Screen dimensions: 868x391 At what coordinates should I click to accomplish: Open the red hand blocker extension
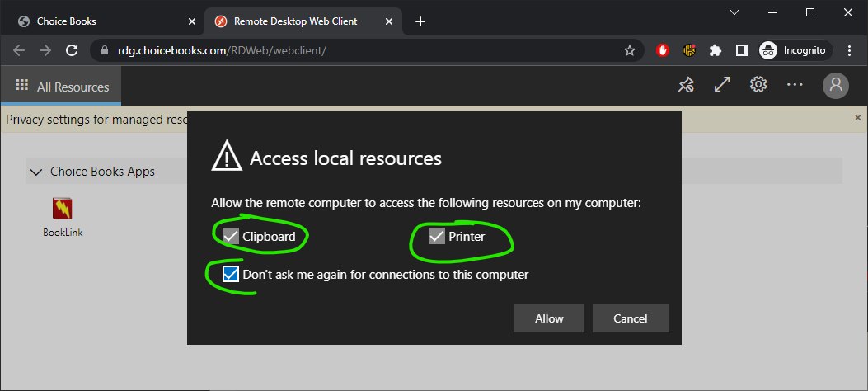tap(663, 50)
